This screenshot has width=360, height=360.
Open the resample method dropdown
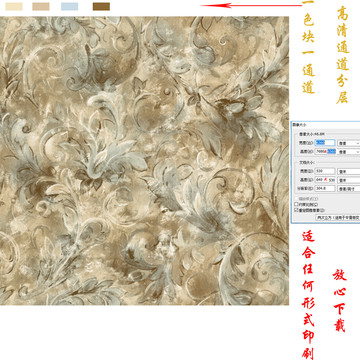[338, 217]
